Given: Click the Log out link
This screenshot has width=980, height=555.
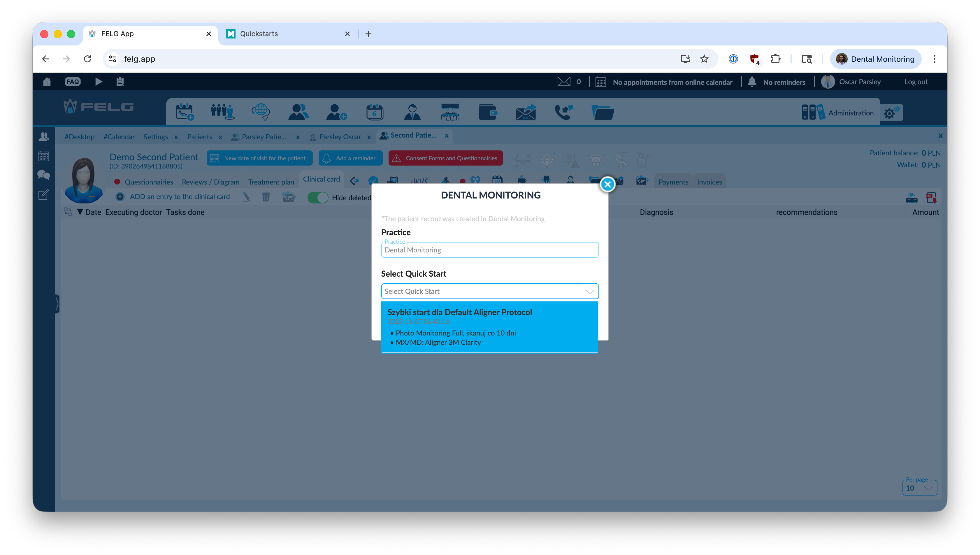Looking at the screenshot, I should [916, 82].
